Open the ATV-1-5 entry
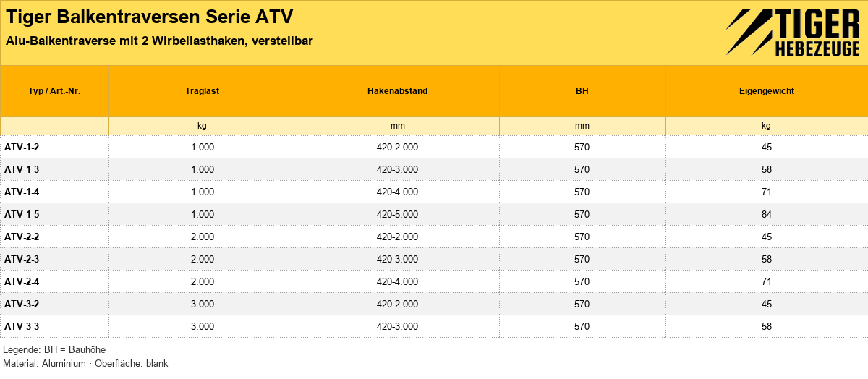868x379 pixels. click(x=22, y=214)
